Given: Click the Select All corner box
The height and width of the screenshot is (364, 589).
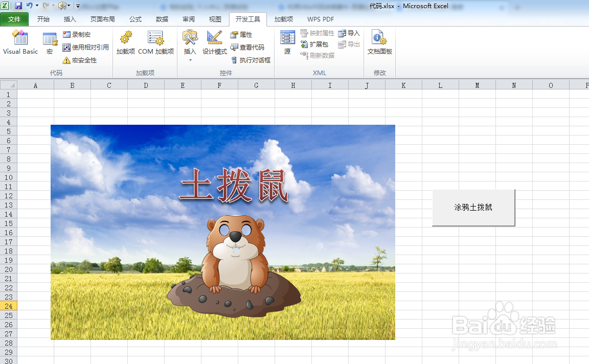Looking at the screenshot, I should (x=9, y=85).
